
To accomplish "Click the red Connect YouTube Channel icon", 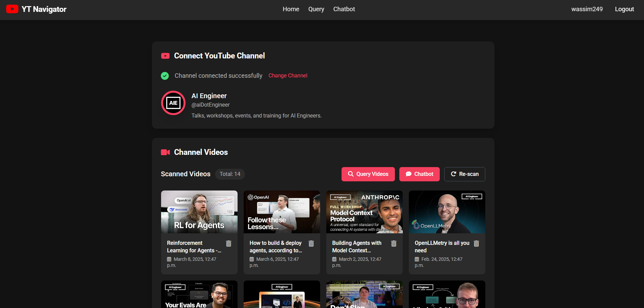I will tap(166, 56).
